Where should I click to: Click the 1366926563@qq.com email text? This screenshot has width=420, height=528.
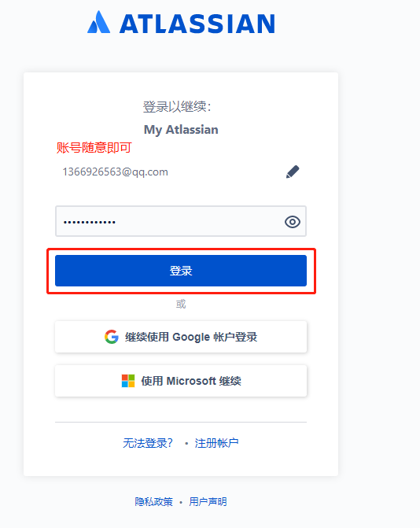(x=115, y=172)
